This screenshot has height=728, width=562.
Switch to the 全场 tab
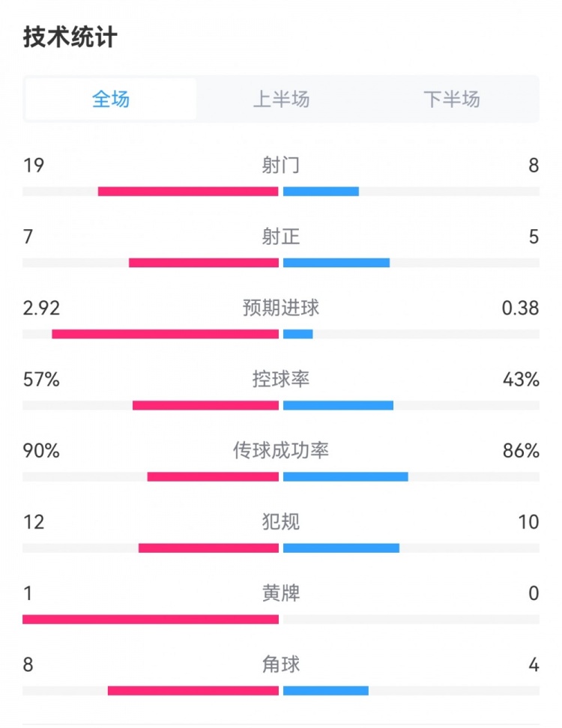tap(111, 99)
